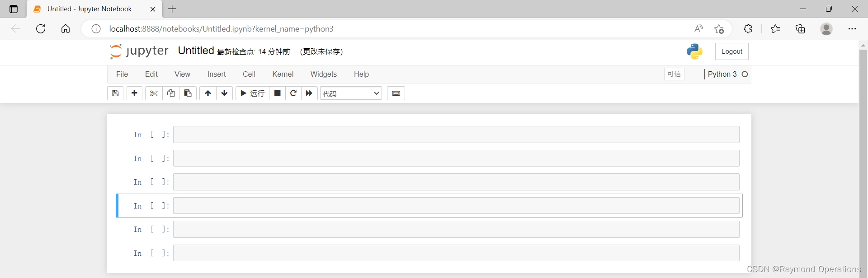Click the read aloud icon

698,29
